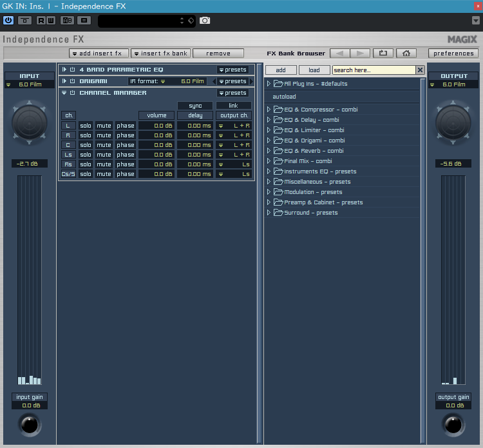Click the R read automation icon
This screenshot has width=483, height=448.
[41, 21]
